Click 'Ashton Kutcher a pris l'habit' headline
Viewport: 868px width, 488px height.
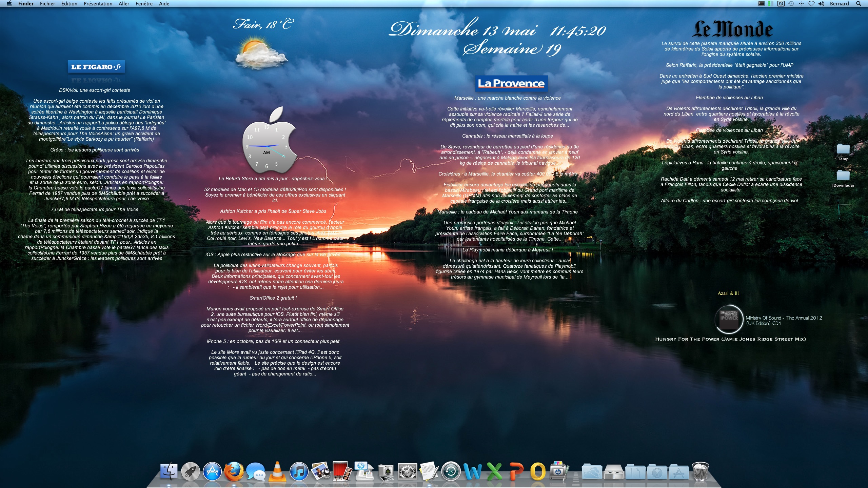[x=273, y=211]
